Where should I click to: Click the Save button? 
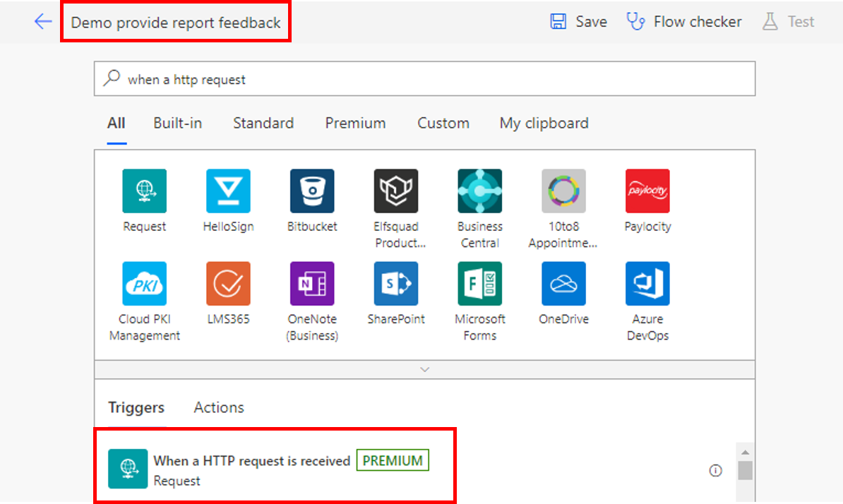(x=579, y=22)
